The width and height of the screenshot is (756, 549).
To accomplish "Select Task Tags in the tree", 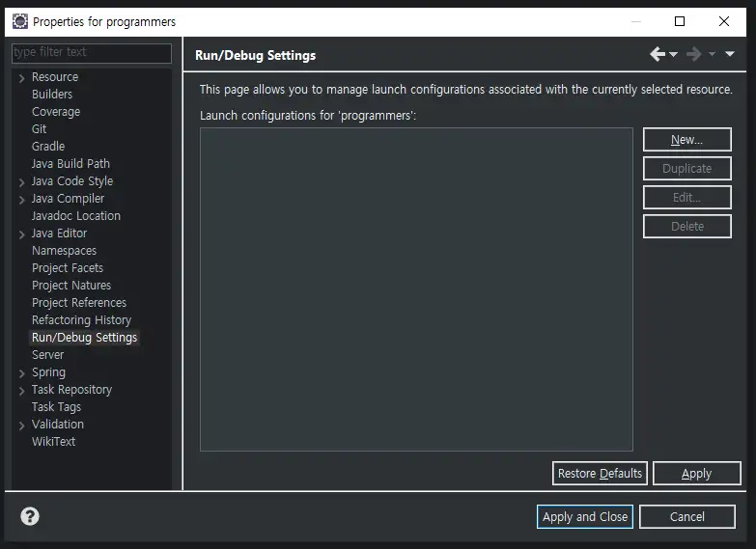I will click(56, 407).
